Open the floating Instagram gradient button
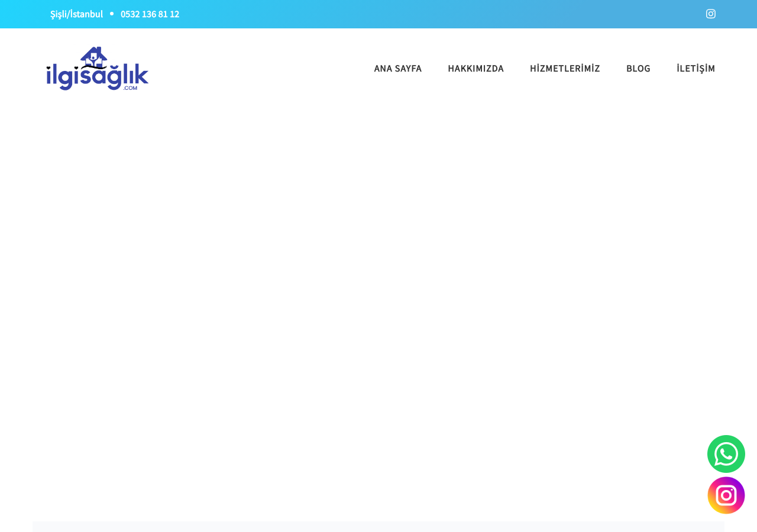The image size is (757, 532). click(726, 495)
